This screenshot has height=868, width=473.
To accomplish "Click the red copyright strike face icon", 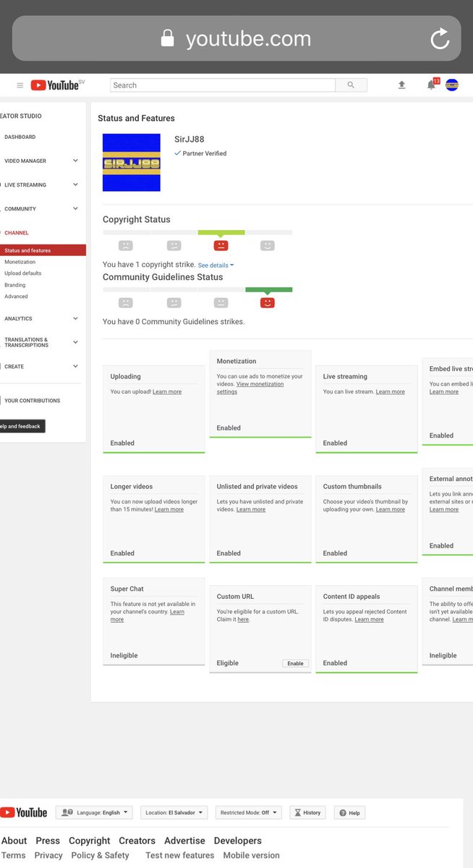I will click(x=221, y=245).
